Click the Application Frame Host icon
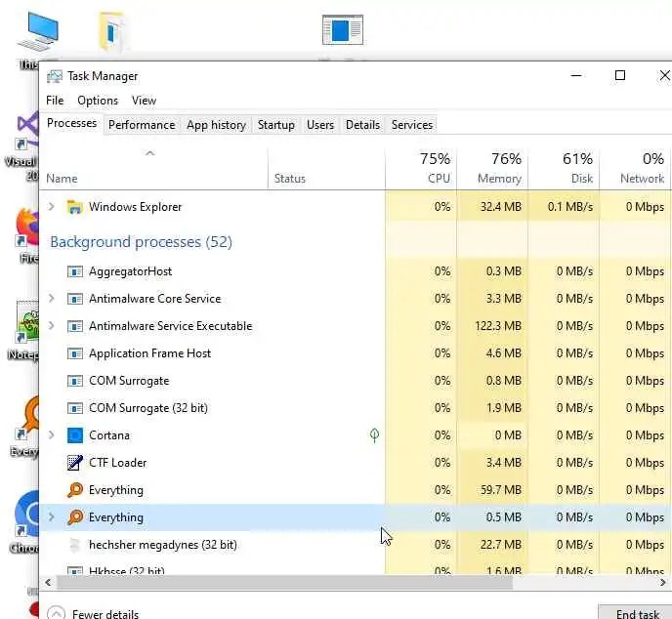Viewport: 672px width, 619px height. coord(75,353)
